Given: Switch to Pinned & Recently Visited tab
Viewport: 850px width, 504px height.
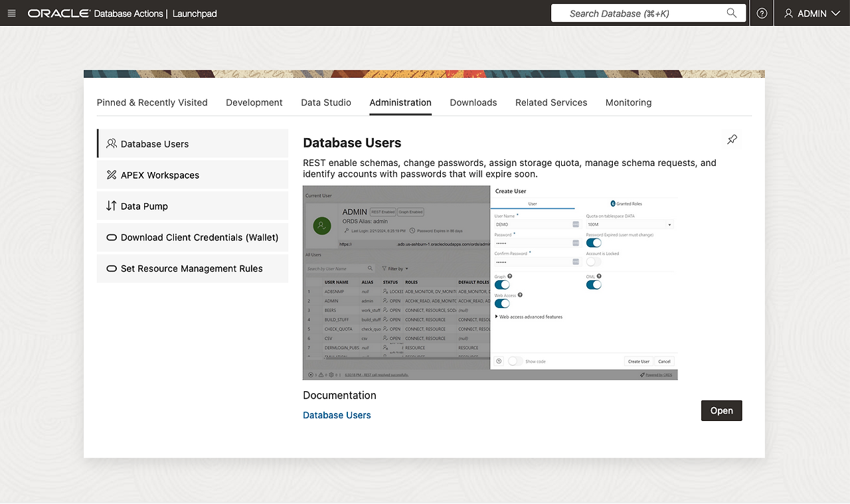Looking at the screenshot, I should click(x=152, y=102).
